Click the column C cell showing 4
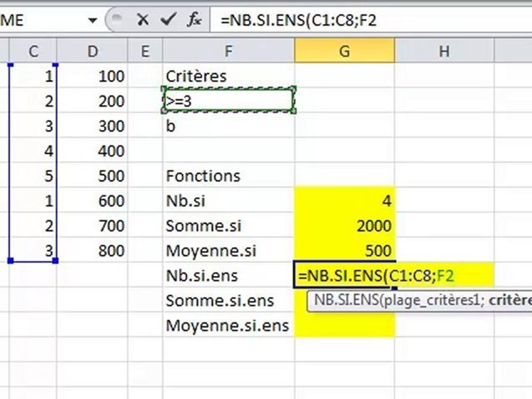Screen dimensions: 532x399 tap(33, 150)
